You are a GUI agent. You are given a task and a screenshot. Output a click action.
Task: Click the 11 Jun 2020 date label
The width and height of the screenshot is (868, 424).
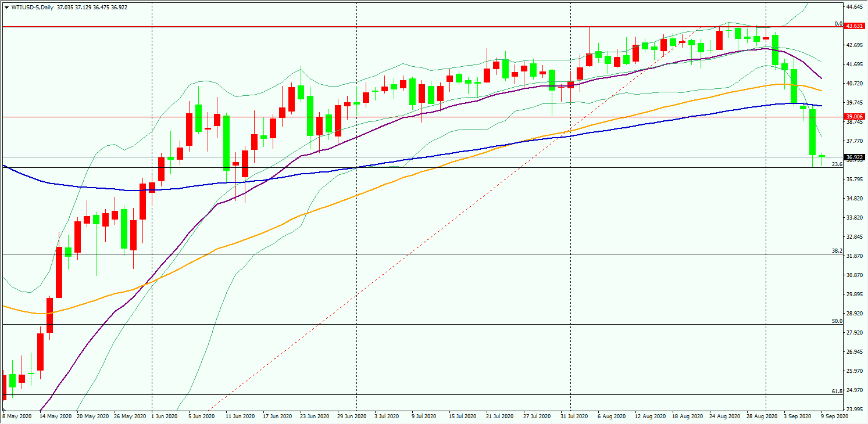(x=241, y=416)
